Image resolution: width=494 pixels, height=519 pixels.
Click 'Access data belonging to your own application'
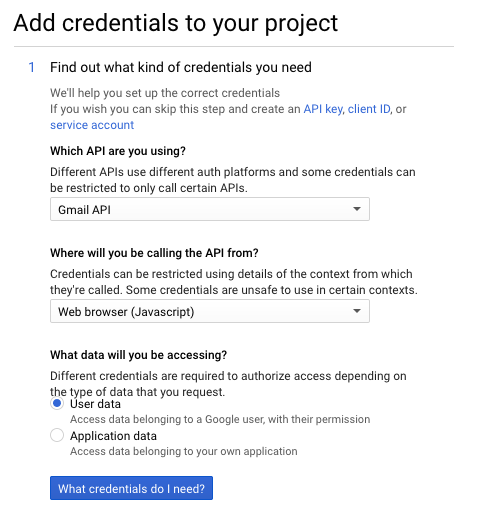(x=184, y=451)
